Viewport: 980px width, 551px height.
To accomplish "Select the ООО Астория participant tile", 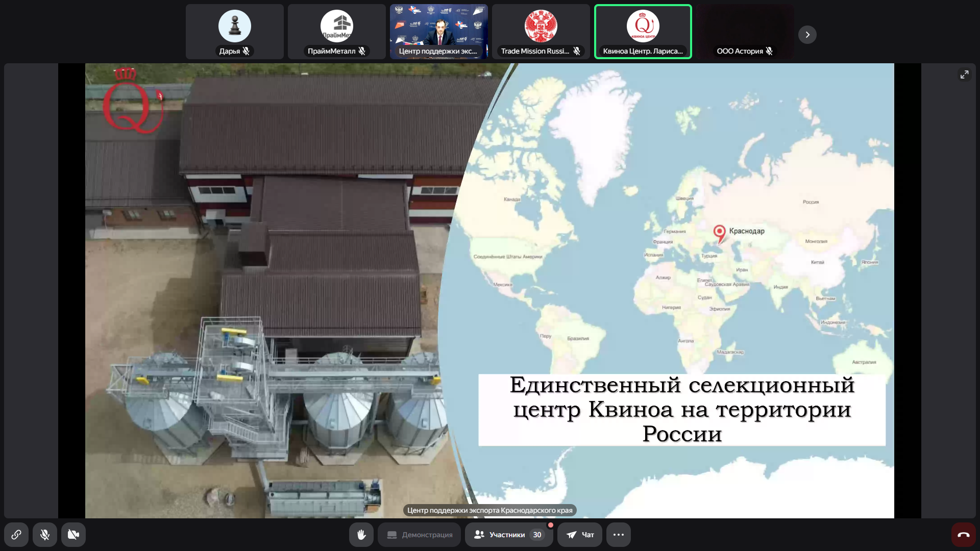I will 745,32.
